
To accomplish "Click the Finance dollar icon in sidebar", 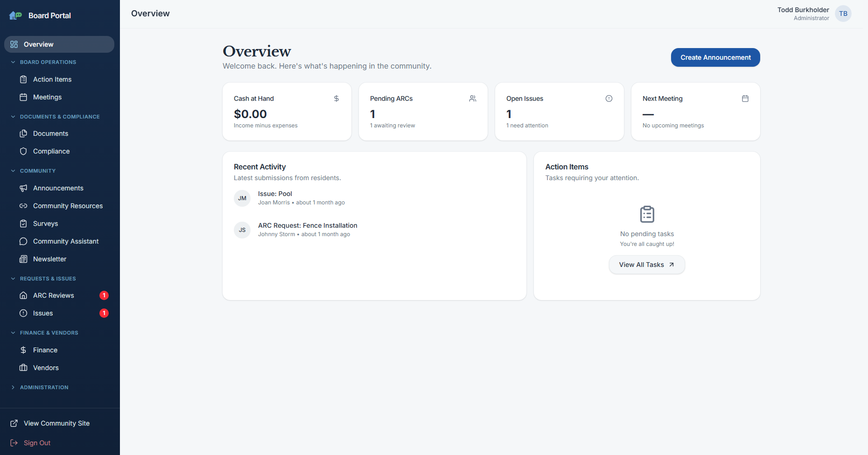I will click(x=23, y=350).
